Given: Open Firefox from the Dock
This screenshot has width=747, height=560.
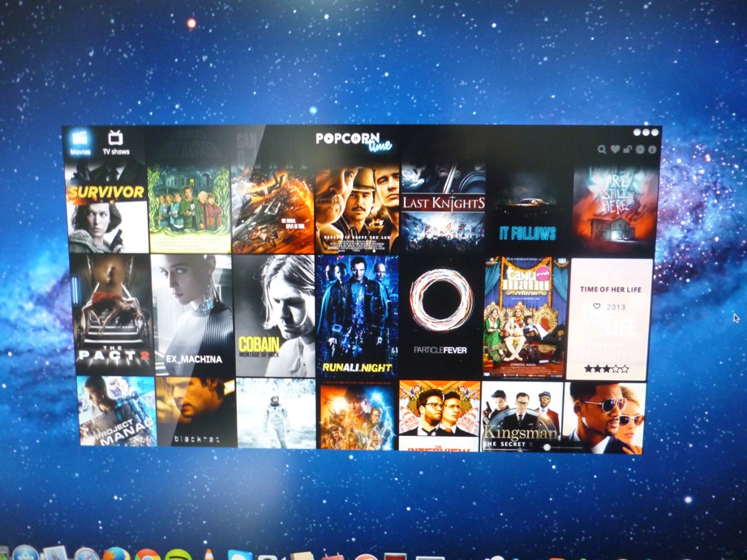Looking at the screenshot, I should pyautogui.click(x=116, y=554).
